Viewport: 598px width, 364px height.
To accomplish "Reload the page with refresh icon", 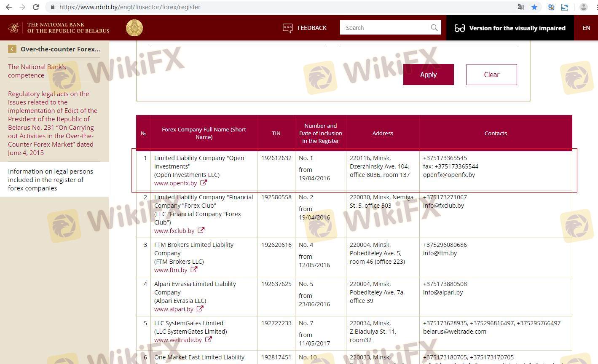I will (x=36, y=7).
